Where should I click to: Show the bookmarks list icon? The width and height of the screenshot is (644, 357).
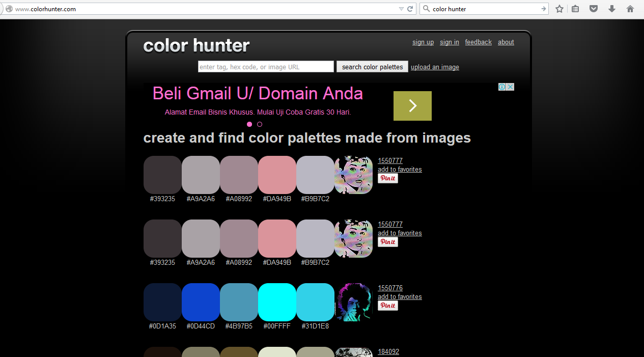575,9
